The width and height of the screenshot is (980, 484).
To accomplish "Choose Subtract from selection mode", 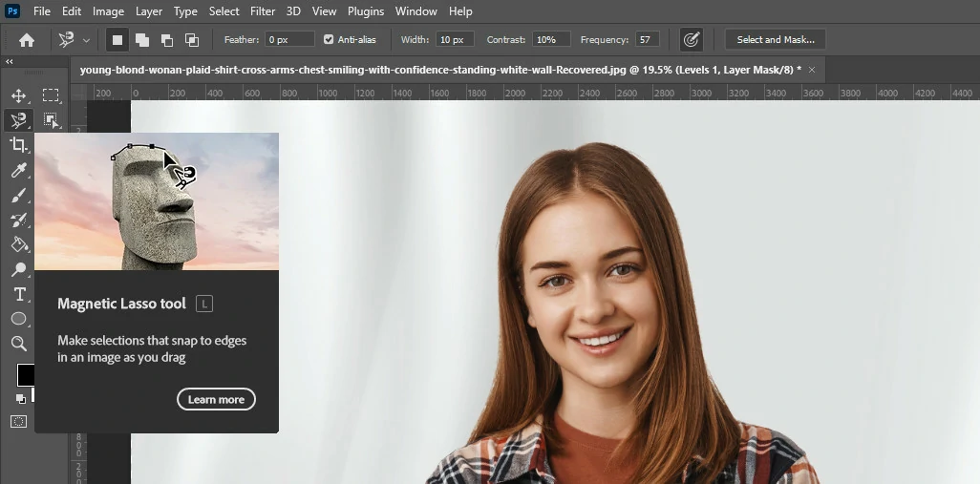I will 167,40.
